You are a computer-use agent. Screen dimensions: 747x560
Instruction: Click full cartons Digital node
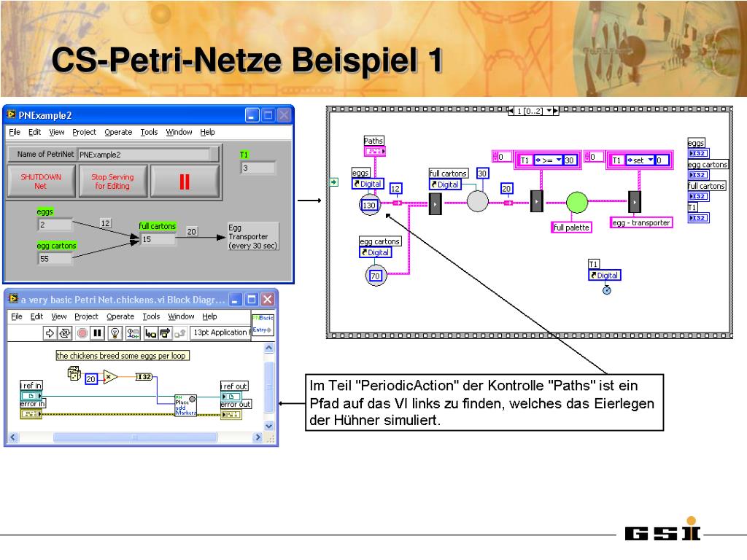[445, 184]
